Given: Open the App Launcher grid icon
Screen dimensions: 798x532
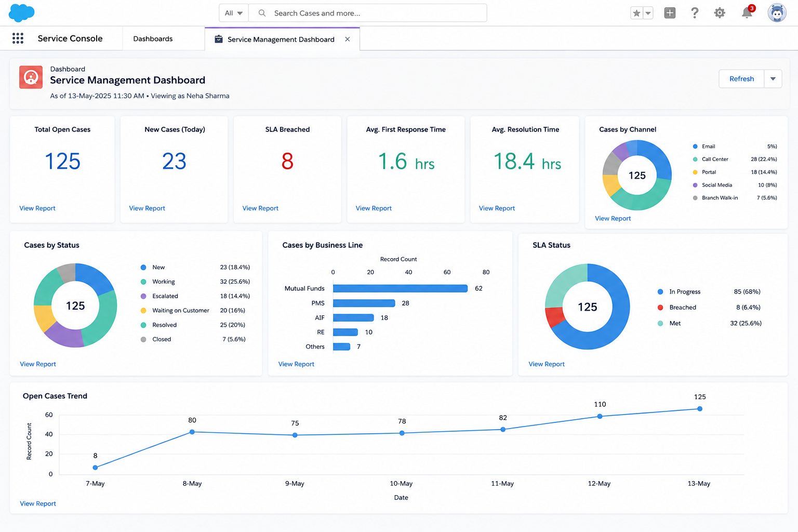Looking at the screenshot, I should tap(18, 38).
